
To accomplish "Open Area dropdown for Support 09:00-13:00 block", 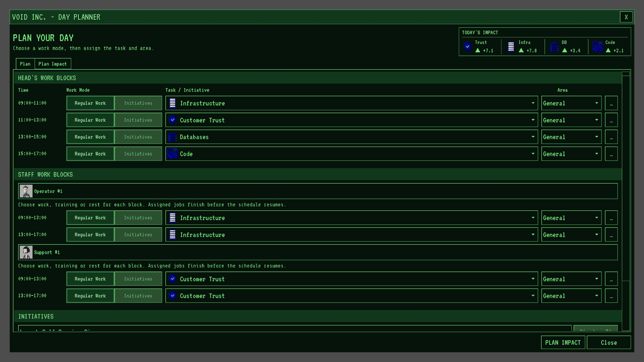I will tap(571, 279).
